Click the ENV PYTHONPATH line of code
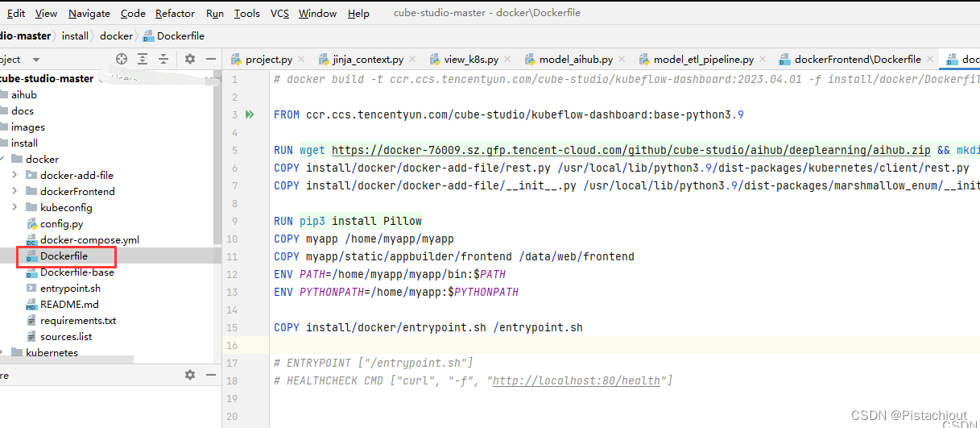Viewport: 980px width, 428px height. (x=396, y=292)
